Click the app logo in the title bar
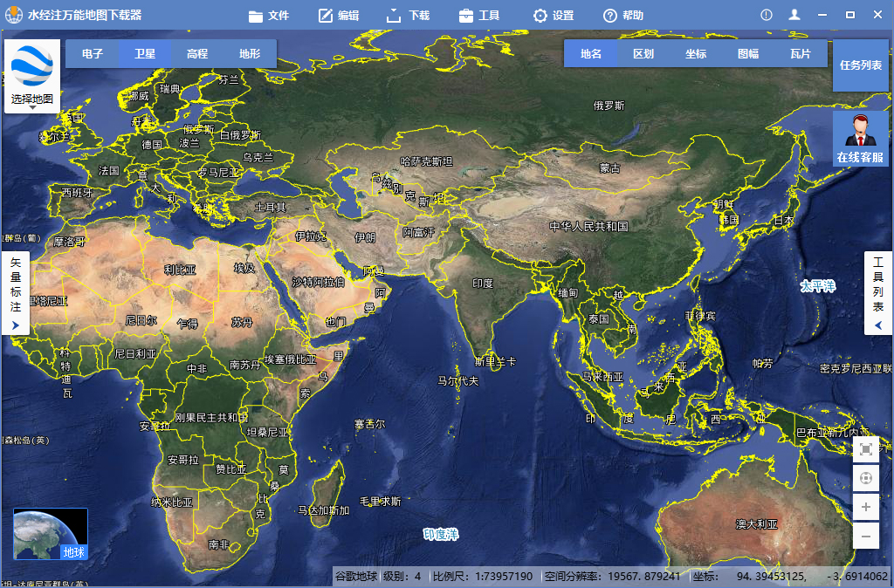Image resolution: width=894 pixels, height=588 pixels. [x=13, y=15]
